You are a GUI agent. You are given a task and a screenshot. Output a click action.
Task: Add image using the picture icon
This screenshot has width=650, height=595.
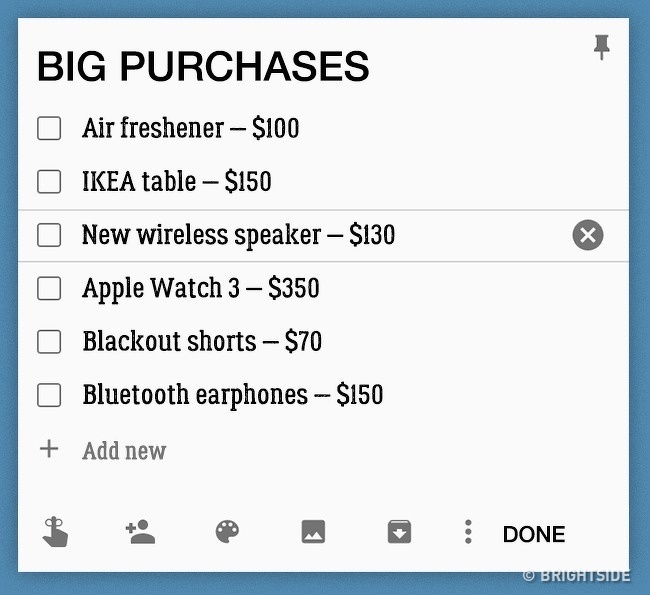313,532
